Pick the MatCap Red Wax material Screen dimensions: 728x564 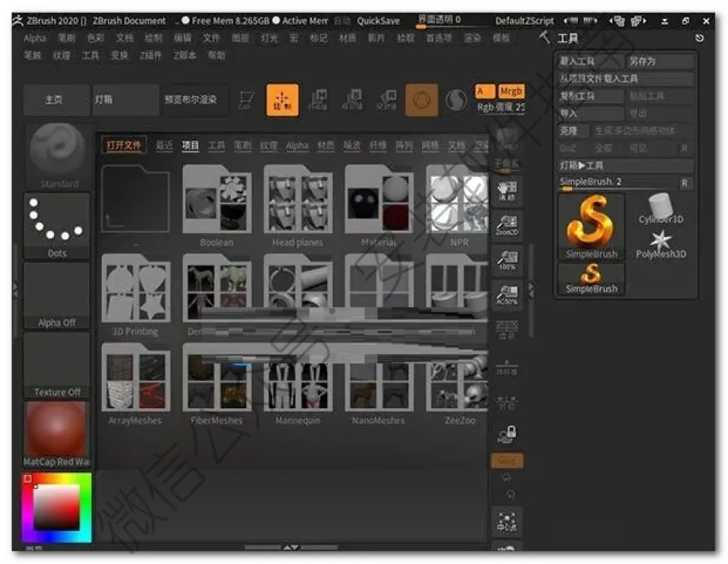coord(57,434)
